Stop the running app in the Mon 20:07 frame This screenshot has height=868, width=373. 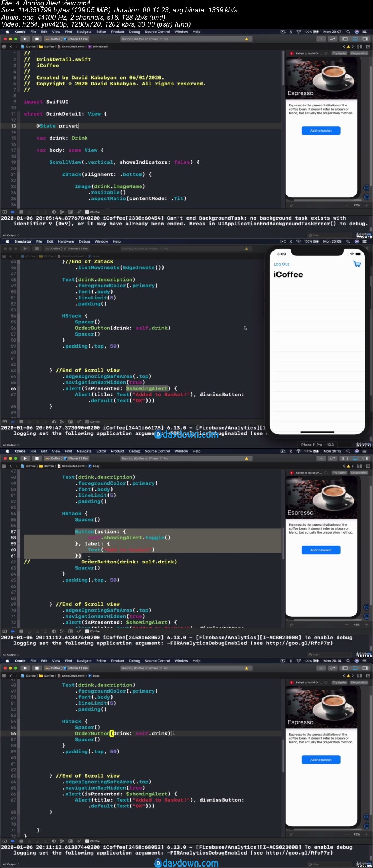[x=36, y=39]
